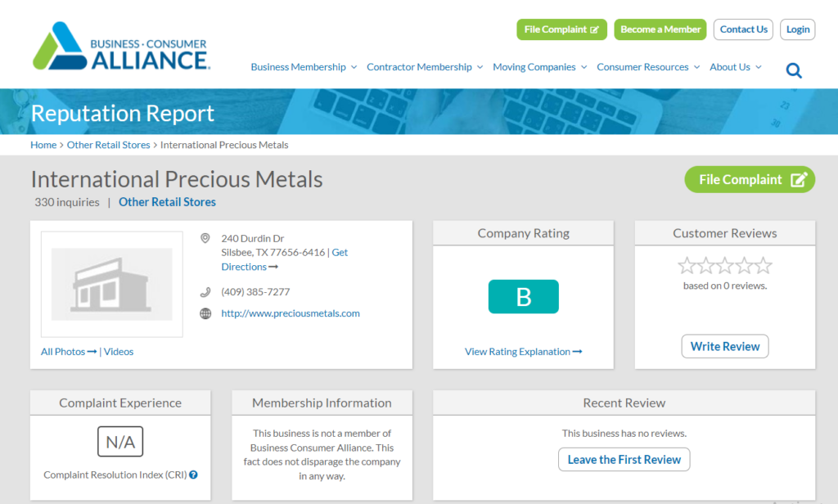Click the phone number (409) 385-7277
This screenshot has width=838, height=504.
click(x=255, y=292)
